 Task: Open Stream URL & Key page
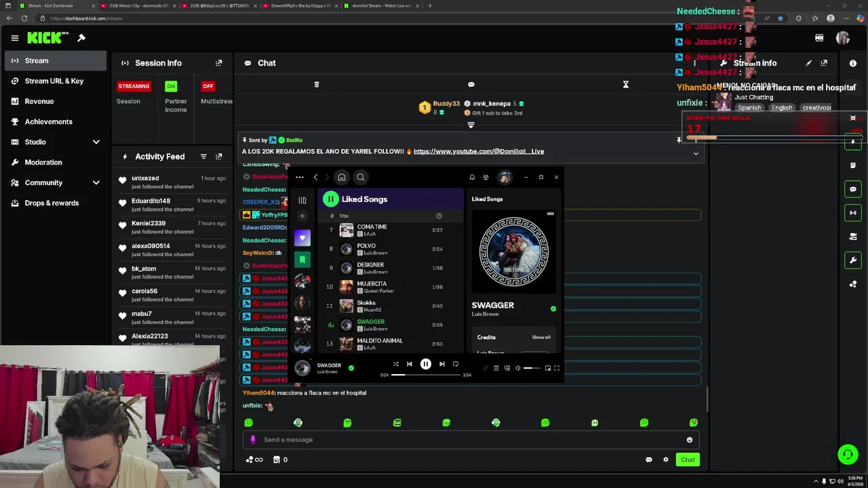point(56,81)
